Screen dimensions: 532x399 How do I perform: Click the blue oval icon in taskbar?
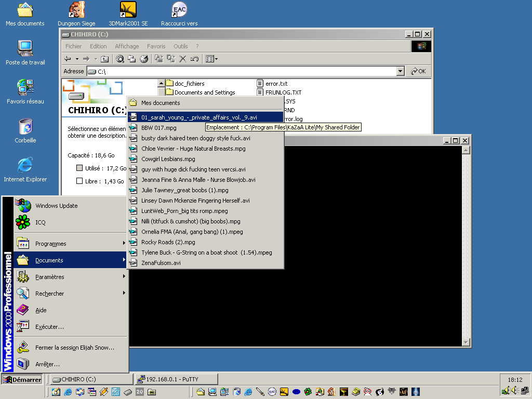[296, 392]
